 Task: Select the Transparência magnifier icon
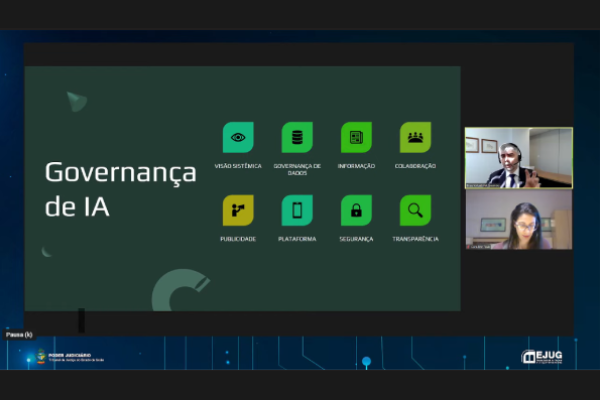point(415,210)
